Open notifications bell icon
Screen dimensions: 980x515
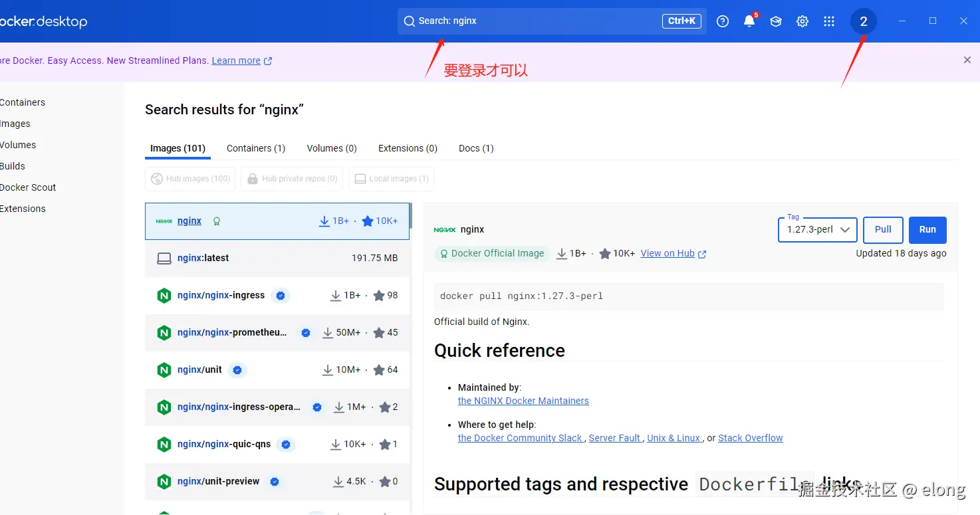point(749,21)
